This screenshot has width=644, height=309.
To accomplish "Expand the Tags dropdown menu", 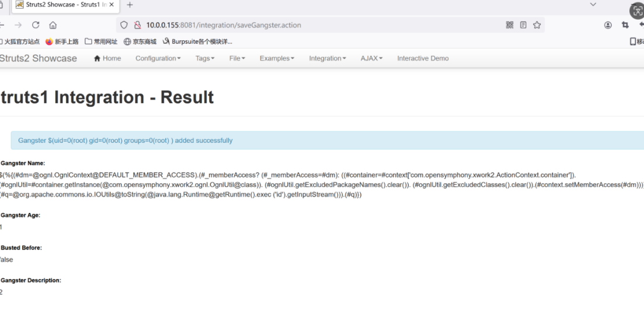I will [x=205, y=58].
